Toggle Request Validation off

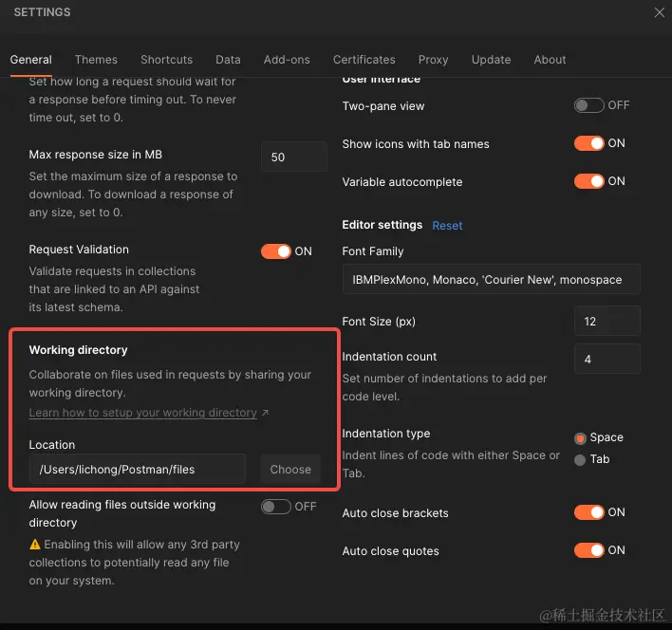(x=275, y=251)
